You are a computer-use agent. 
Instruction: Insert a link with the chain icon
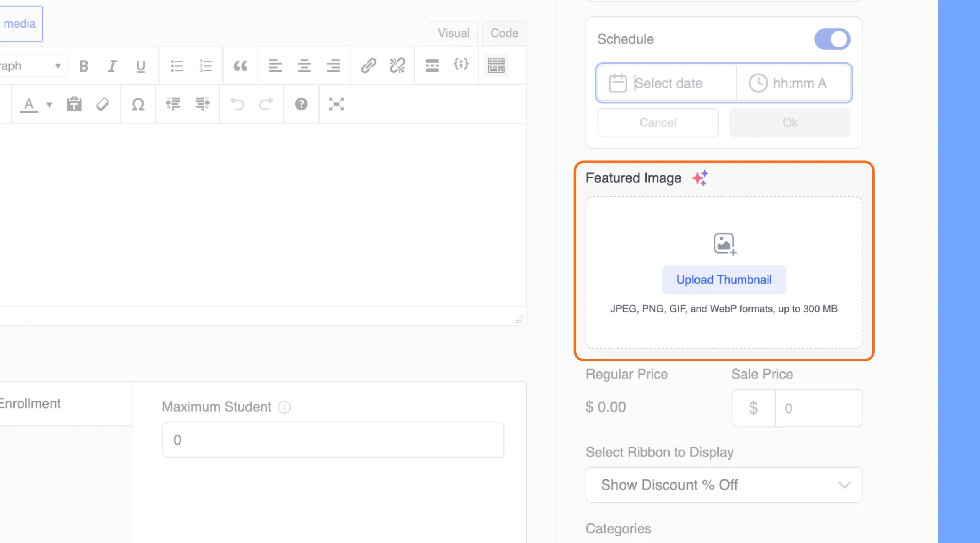(x=368, y=66)
